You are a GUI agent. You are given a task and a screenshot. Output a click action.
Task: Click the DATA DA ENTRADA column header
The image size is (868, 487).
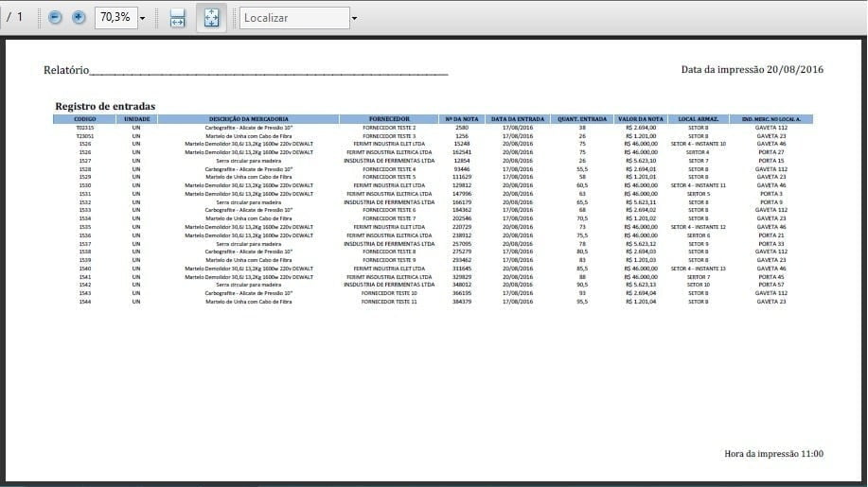click(518, 119)
